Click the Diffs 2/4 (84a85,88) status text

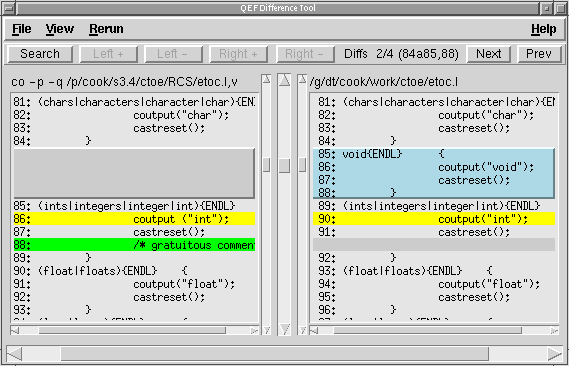[401, 54]
